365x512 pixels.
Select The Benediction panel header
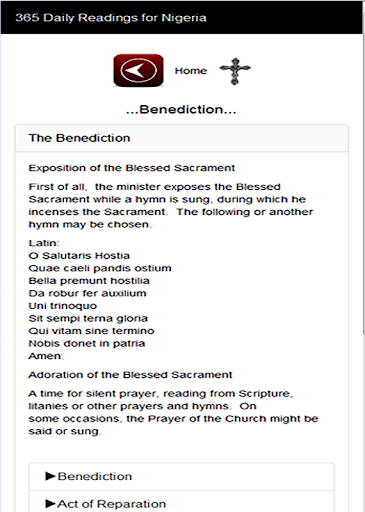[182, 138]
